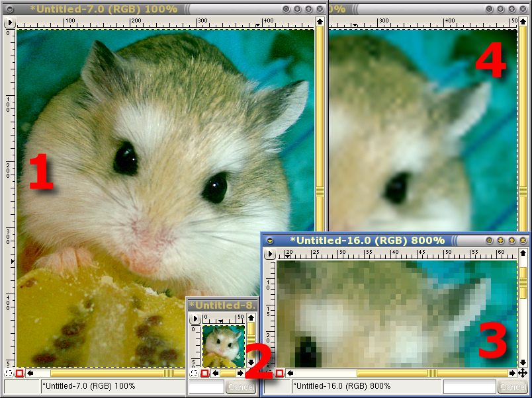Click empty progress field in Untitled-16.0 status bar
This screenshot has height=398, width=532.
point(470,387)
